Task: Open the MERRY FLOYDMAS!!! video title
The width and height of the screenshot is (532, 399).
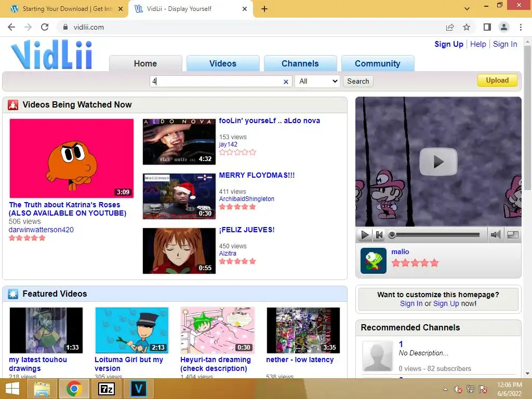Action: (x=257, y=175)
